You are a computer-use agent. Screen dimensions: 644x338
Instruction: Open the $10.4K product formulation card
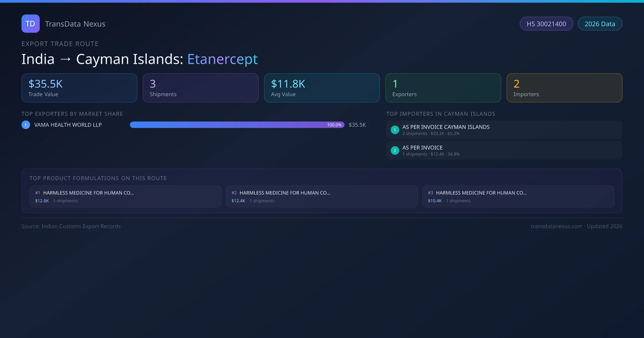(x=518, y=196)
